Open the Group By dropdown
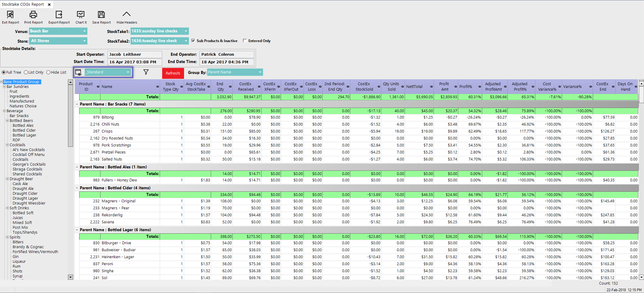 [260, 72]
